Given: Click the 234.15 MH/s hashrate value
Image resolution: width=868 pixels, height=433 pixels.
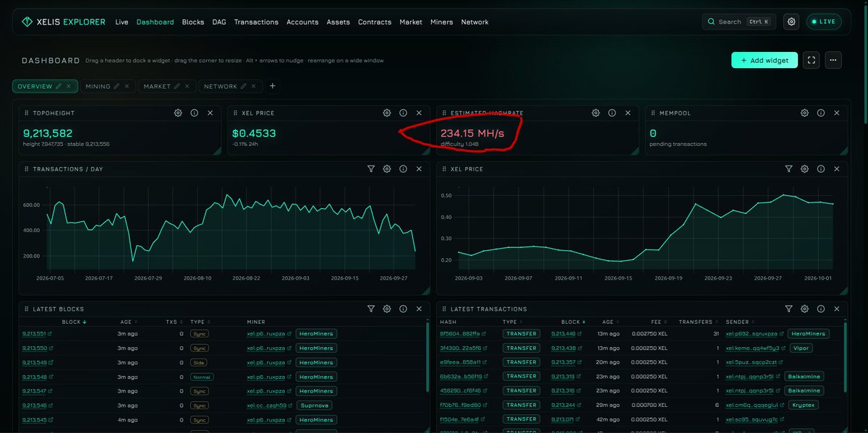Looking at the screenshot, I should coord(472,134).
